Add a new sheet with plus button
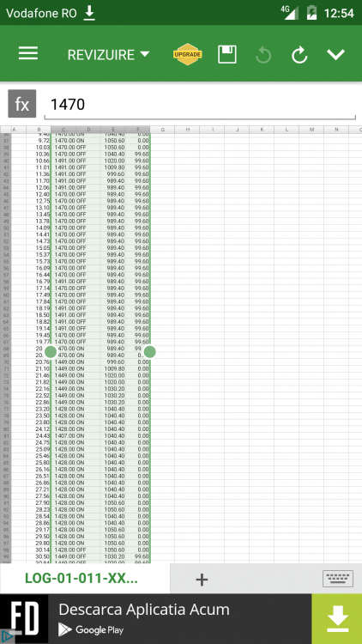The width and height of the screenshot is (362, 644). tap(202, 579)
